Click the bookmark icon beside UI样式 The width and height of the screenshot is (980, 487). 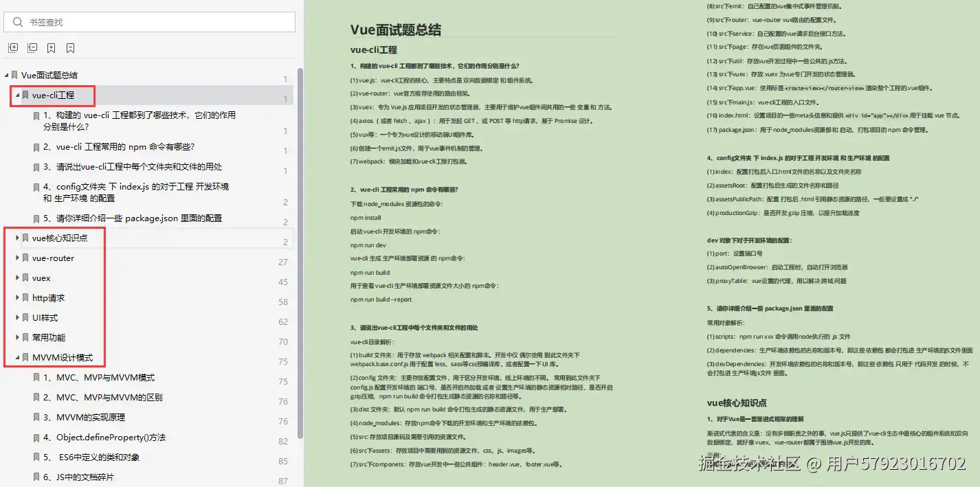click(x=25, y=317)
